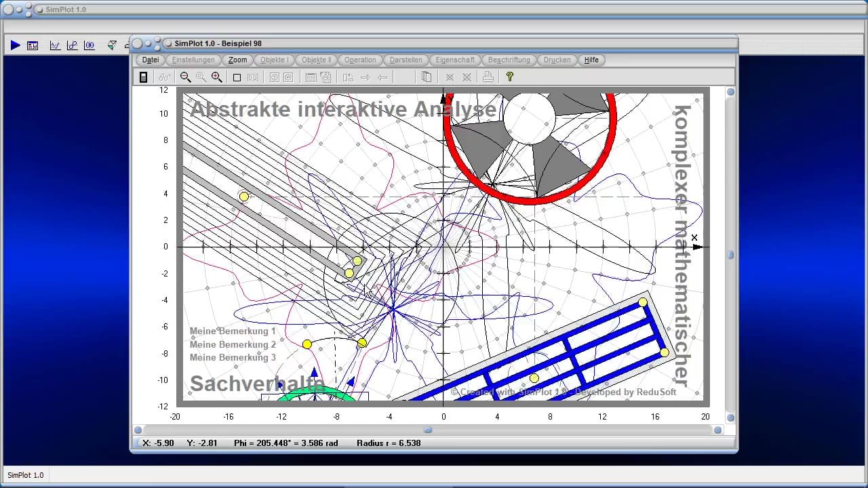Click the top end button of vertical scrollbar
Viewport: 868px width, 488px height.
731,92
